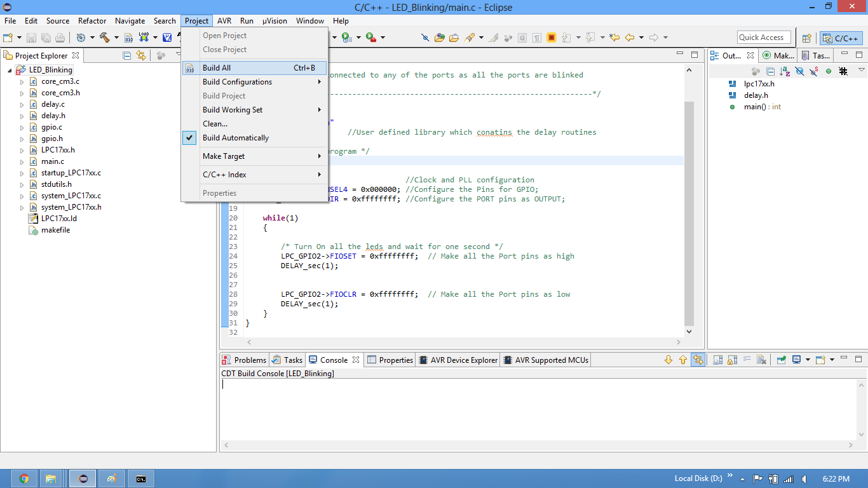The width and height of the screenshot is (868, 488).
Task: Open the Outline view menu triangle
Action: [x=862, y=70]
